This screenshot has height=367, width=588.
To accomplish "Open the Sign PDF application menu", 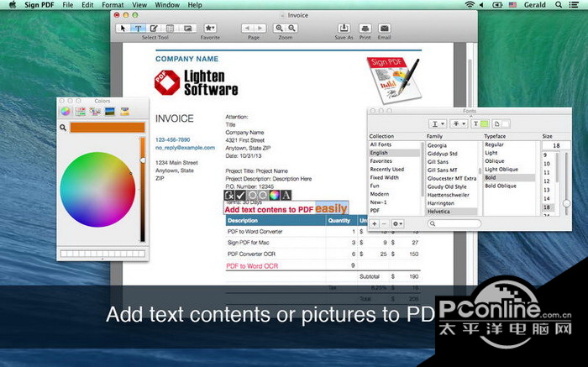I will [x=39, y=5].
